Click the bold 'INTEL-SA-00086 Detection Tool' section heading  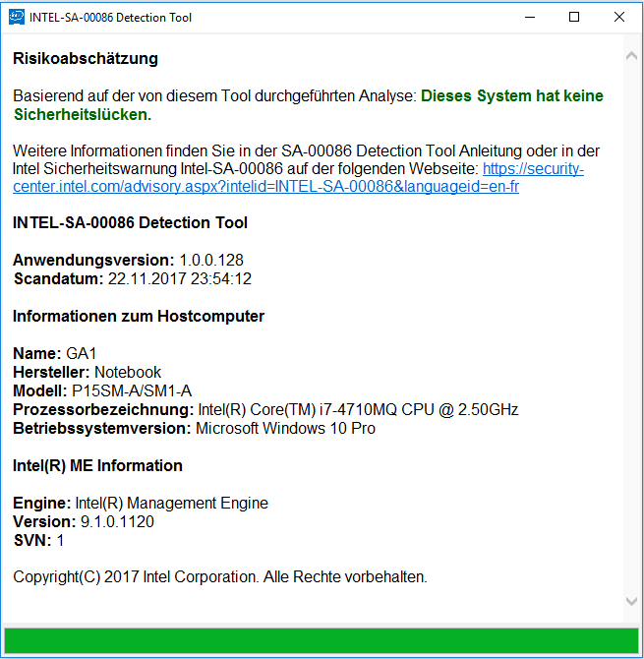coord(130,222)
